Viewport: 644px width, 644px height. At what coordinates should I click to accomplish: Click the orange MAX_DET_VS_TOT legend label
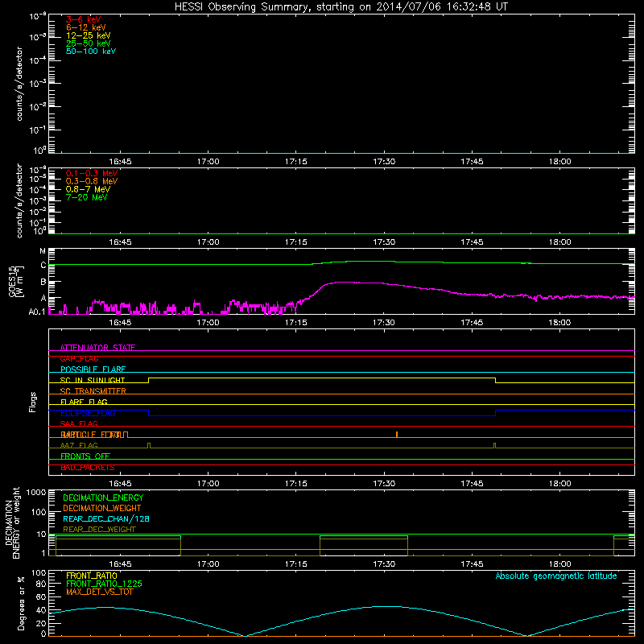pyautogui.click(x=99, y=592)
